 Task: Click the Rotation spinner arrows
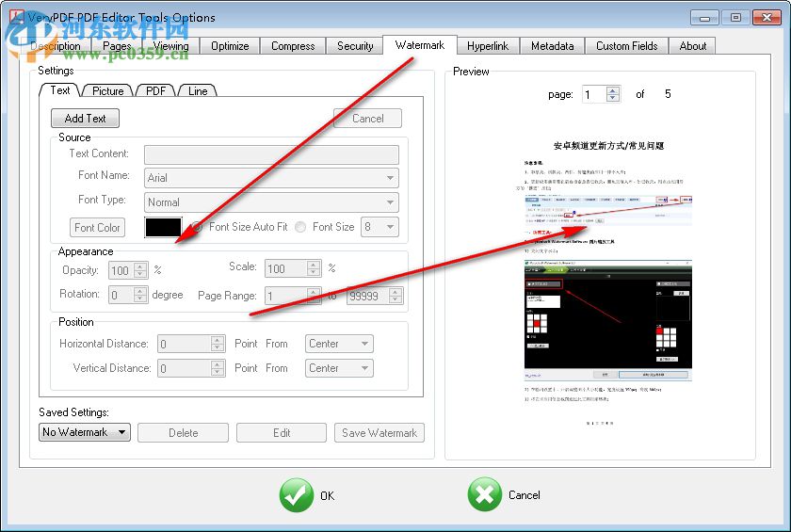click(x=140, y=295)
